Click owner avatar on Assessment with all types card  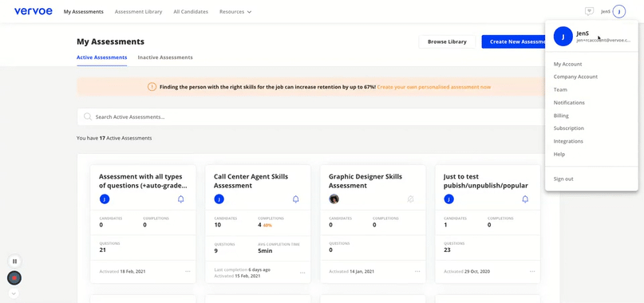point(105,199)
